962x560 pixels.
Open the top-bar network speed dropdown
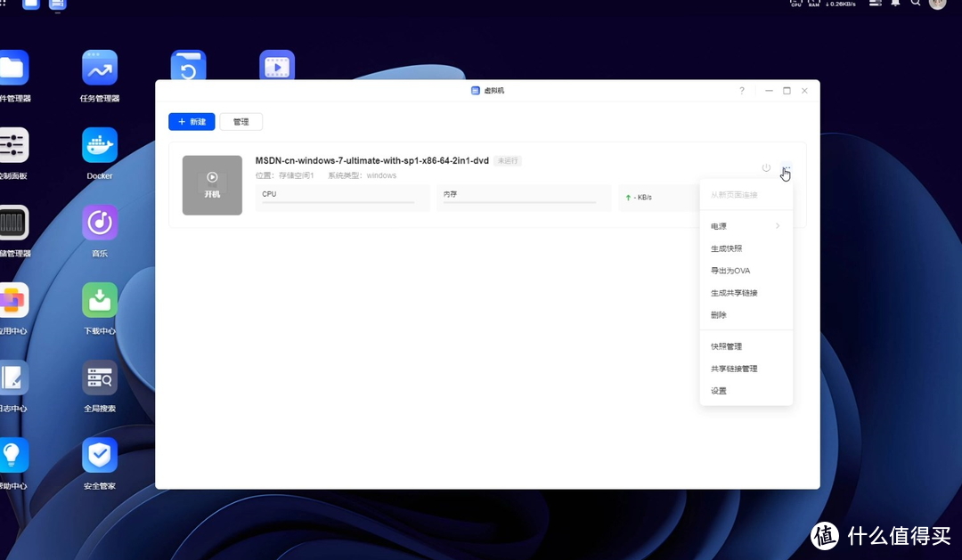(x=843, y=4)
